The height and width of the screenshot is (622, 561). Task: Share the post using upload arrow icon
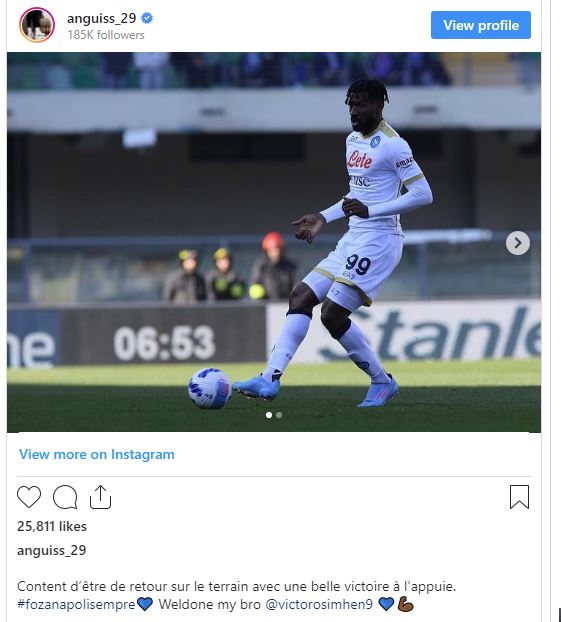point(100,497)
